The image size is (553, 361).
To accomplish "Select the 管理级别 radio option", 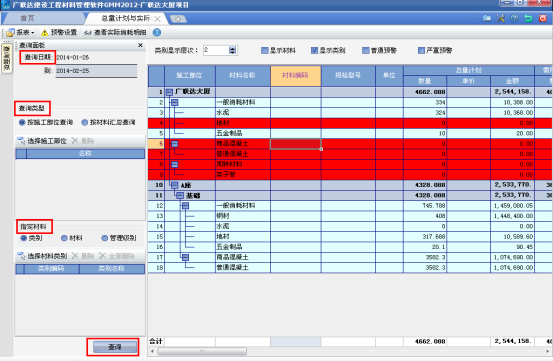I will [104, 238].
